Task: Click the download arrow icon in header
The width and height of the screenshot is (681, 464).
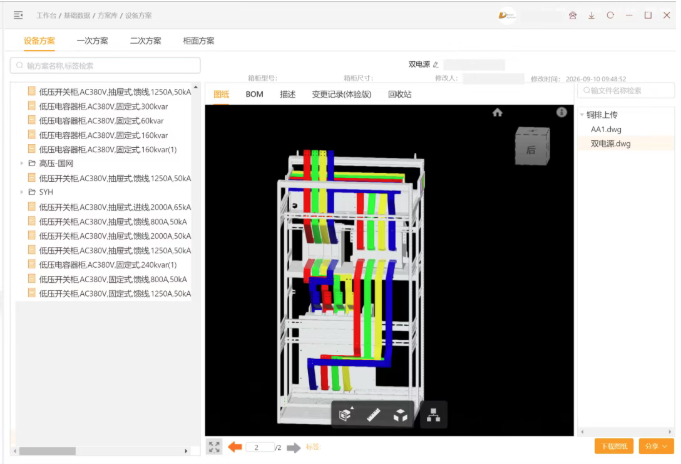Action: [x=592, y=16]
